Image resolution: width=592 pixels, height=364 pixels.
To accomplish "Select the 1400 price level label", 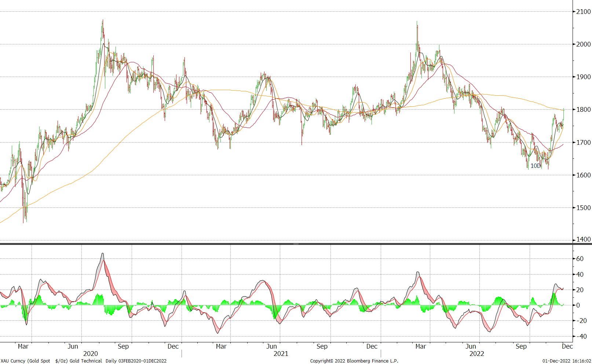I will (584, 239).
